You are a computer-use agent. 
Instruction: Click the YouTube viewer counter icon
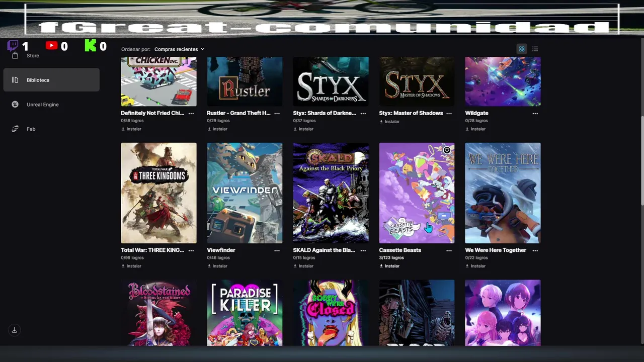tap(51, 45)
